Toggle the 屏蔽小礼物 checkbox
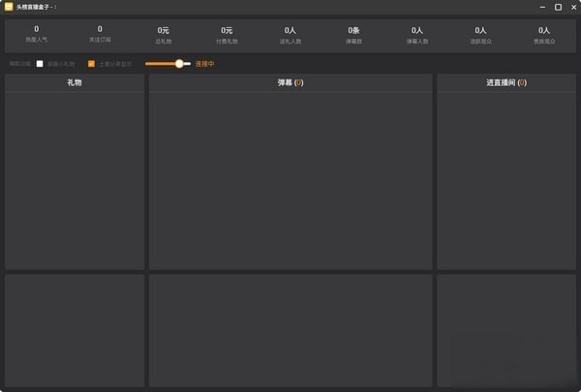581x392 pixels. pos(40,64)
